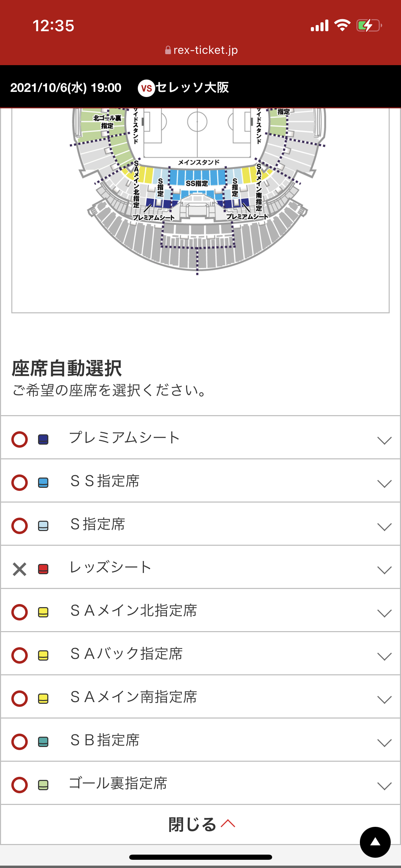The width and height of the screenshot is (401, 868).
Task: Select the ＳＢ指定席 availability circle
Action: [x=20, y=742]
